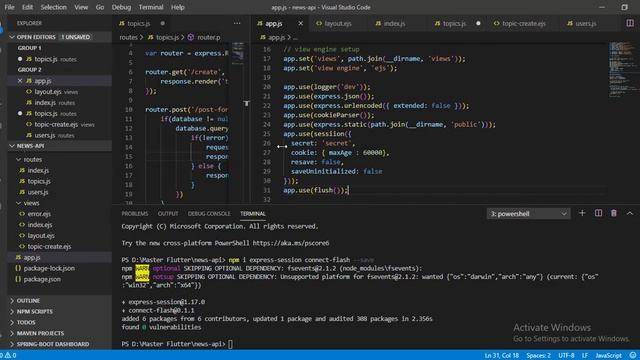Split the editor on the right
Viewport: 640px width, 360px height.
coord(630,23)
